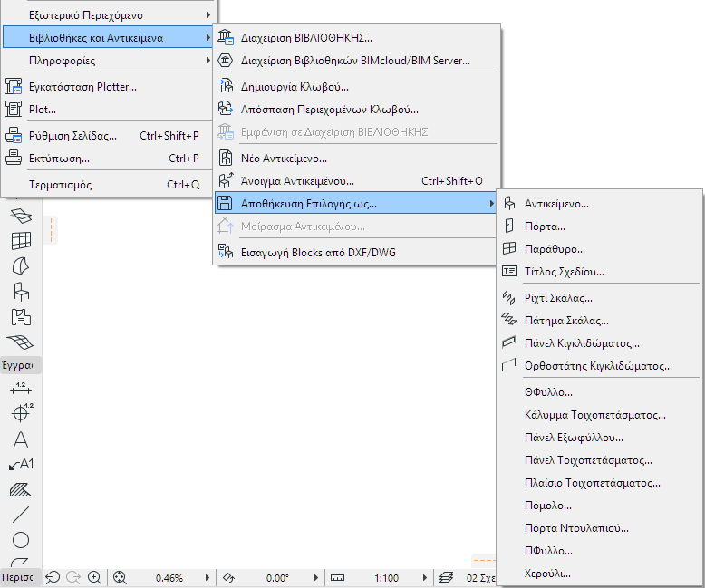
Task: Select the Mesh tool in toolbox
Action: pos(21,342)
